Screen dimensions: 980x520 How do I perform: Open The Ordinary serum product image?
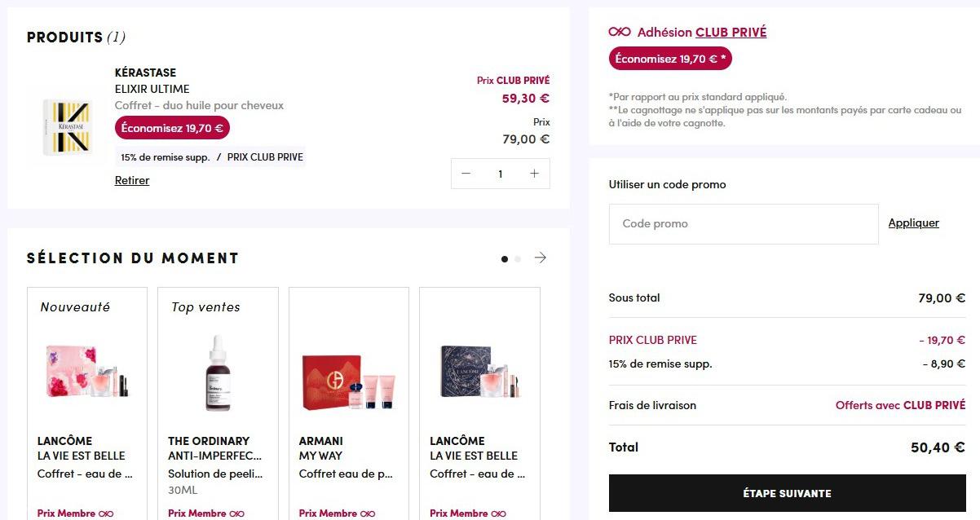[x=218, y=373]
